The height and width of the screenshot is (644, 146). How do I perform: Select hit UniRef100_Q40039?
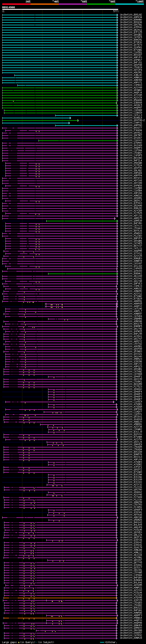tap(131, 379)
